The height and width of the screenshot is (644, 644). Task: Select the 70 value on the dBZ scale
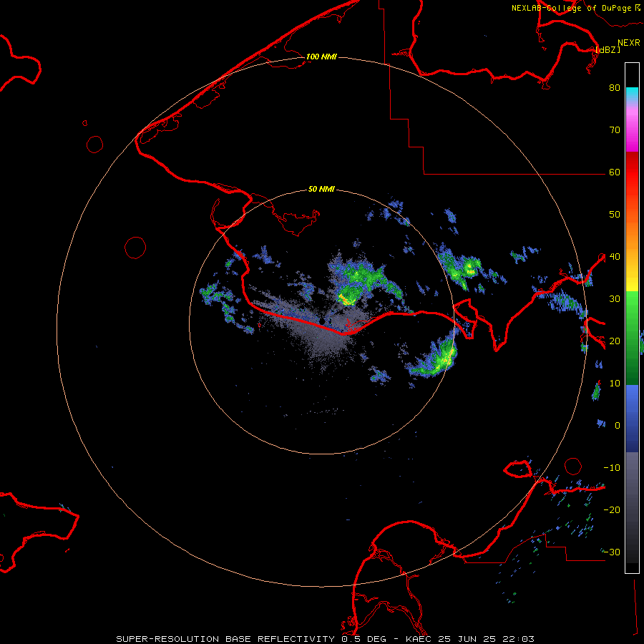click(x=615, y=130)
